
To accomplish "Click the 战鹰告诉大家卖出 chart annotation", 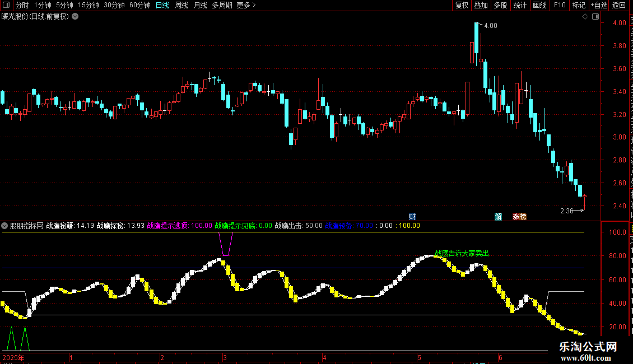I will 462,254.
